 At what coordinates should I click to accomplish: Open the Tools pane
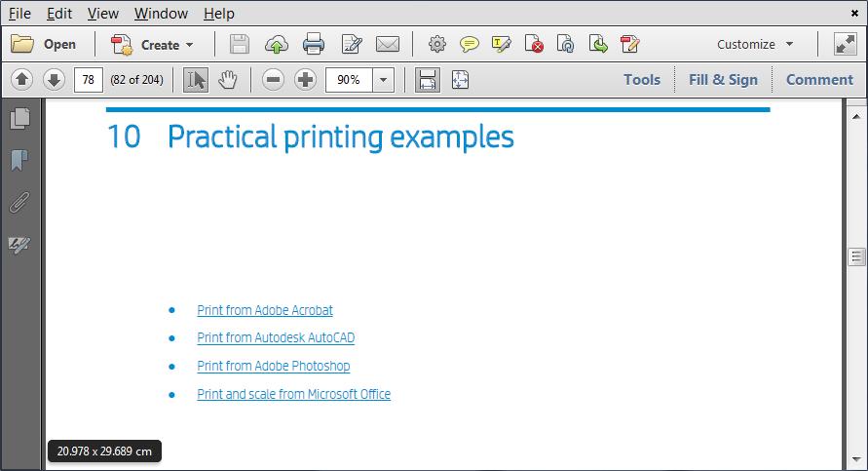pyautogui.click(x=642, y=80)
